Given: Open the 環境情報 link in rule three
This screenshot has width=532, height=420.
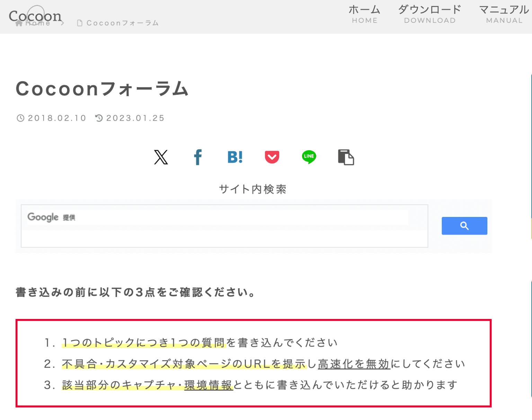Looking at the screenshot, I should pos(208,385).
